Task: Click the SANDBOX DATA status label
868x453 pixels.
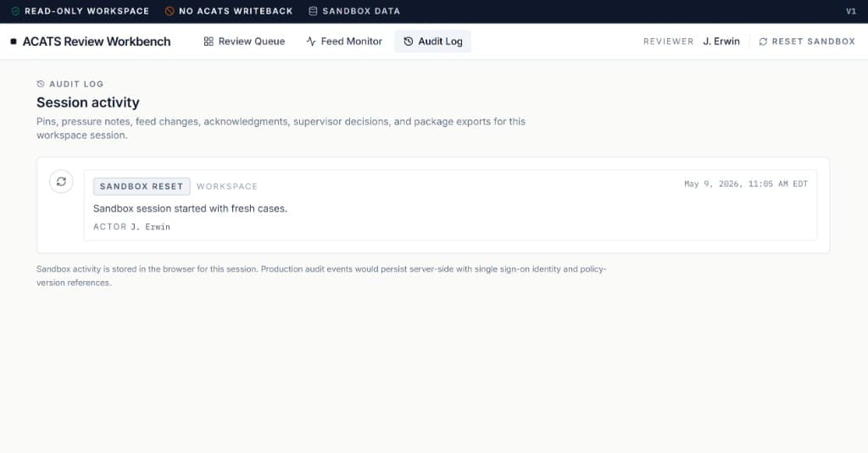Action: (x=361, y=11)
